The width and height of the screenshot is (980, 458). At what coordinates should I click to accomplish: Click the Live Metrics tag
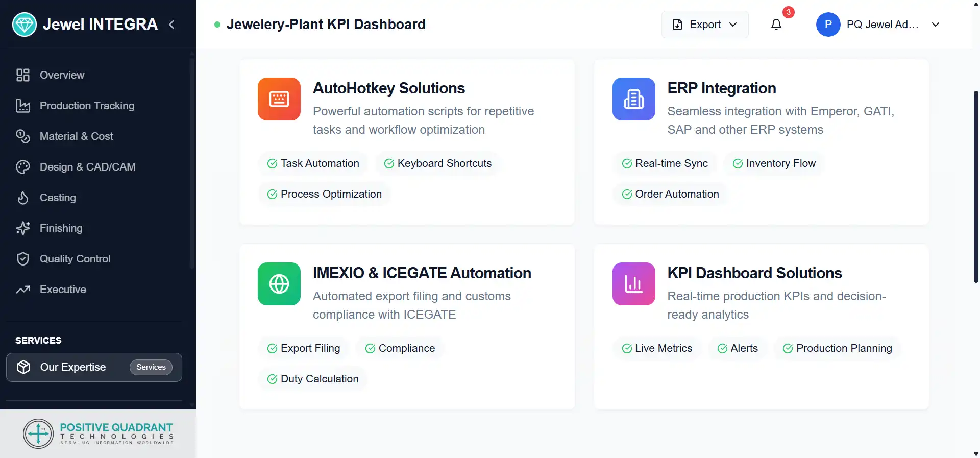657,348
